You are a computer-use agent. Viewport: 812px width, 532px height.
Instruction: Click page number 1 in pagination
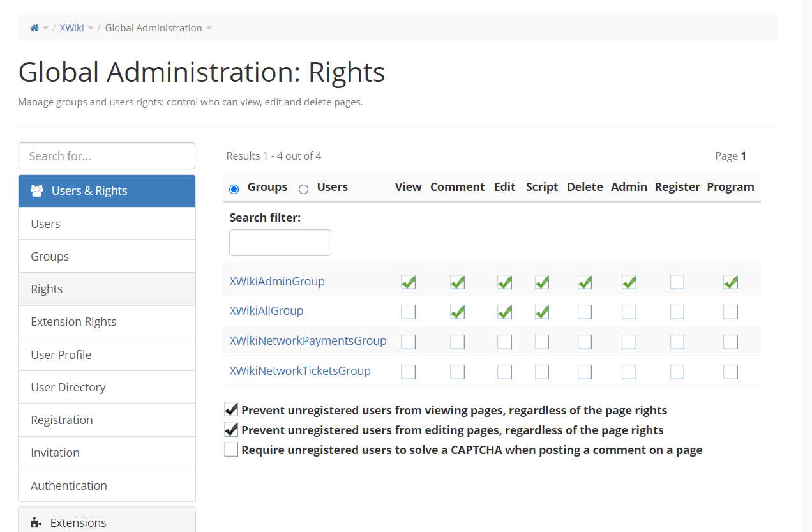pyautogui.click(x=744, y=156)
